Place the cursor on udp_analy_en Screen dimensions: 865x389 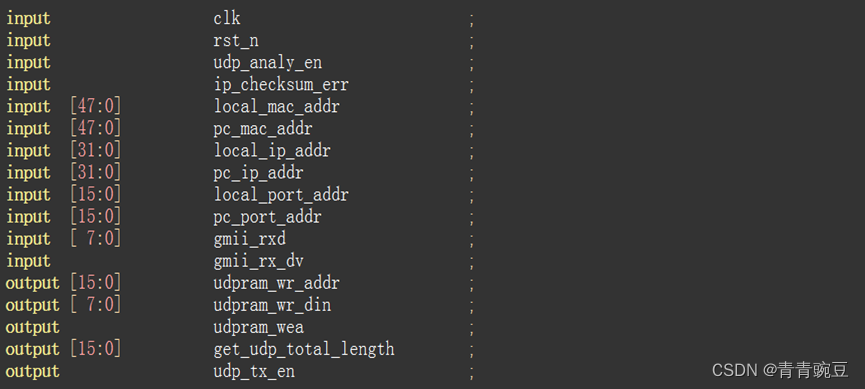click(268, 62)
